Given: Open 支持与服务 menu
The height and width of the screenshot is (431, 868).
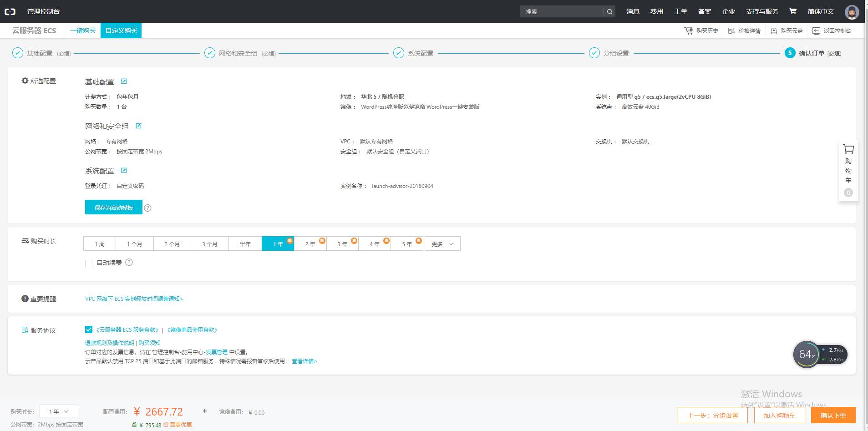Looking at the screenshot, I should (762, 11).
